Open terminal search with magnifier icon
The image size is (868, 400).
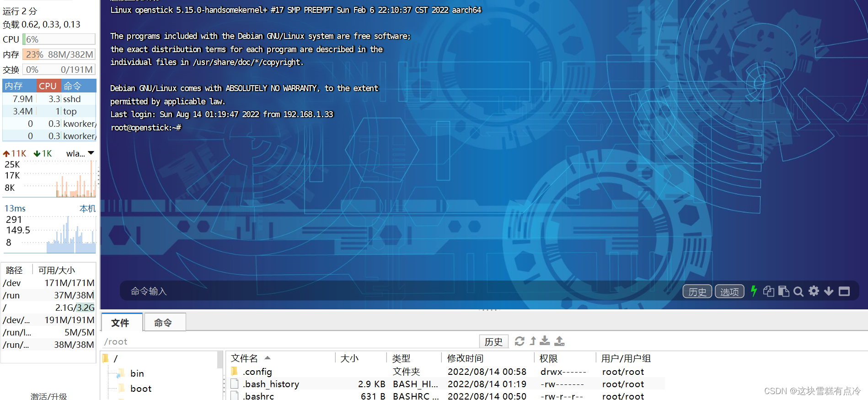click(798, 292)
